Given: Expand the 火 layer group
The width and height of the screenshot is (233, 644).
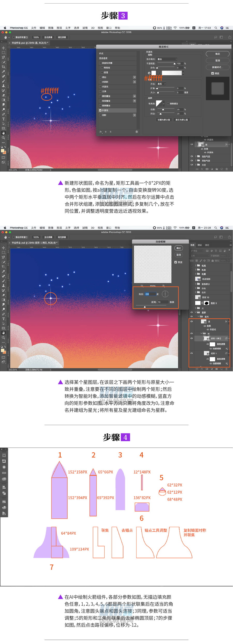Looking at the screenshot, I should click(x=196, y=308).
